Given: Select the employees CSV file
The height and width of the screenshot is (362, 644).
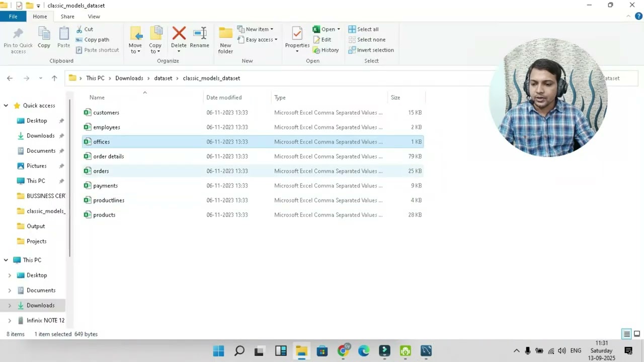Looking at the screenshot, I should [253, 127].
